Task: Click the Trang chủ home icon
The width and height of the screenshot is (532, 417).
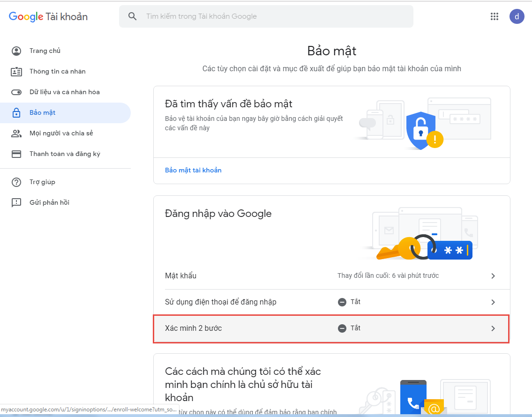Action: [16, 51]
